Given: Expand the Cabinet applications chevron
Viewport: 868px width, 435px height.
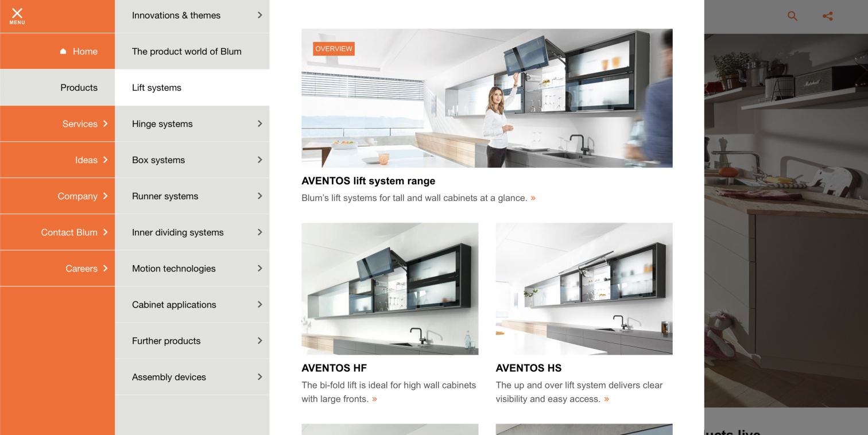Looking at the screenshot, I should [x=259, y=304].
